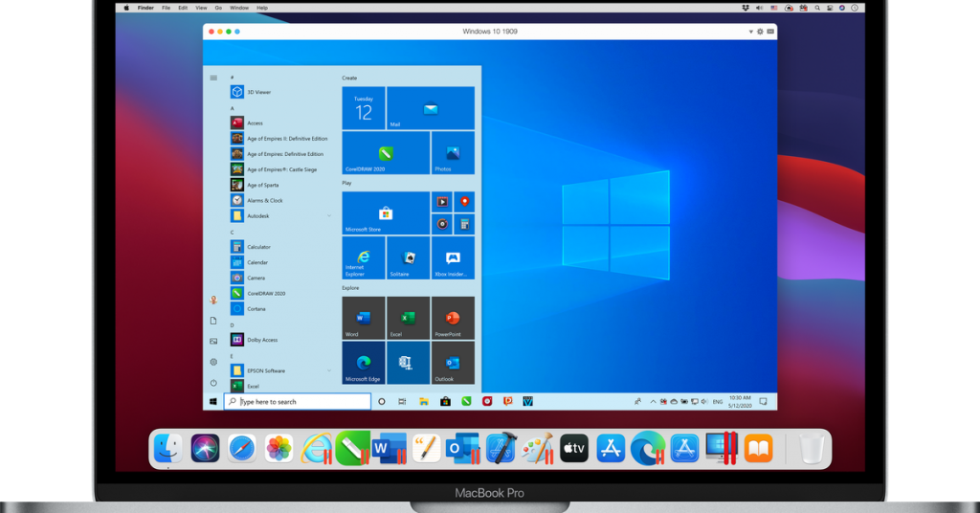
Task: Click Task View icon on Windows taskbar
Action: point(402,402)
